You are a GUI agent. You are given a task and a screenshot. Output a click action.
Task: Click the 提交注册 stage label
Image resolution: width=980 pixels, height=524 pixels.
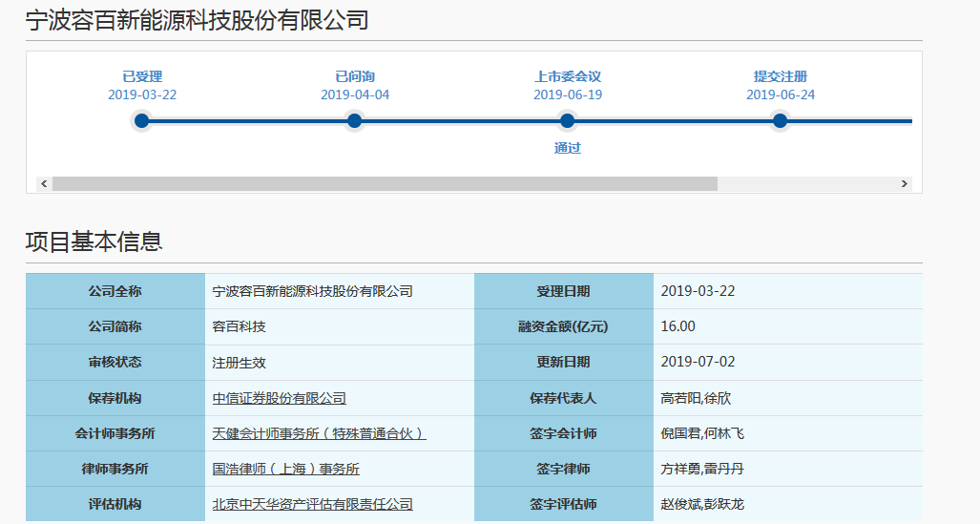coord(780,76)
